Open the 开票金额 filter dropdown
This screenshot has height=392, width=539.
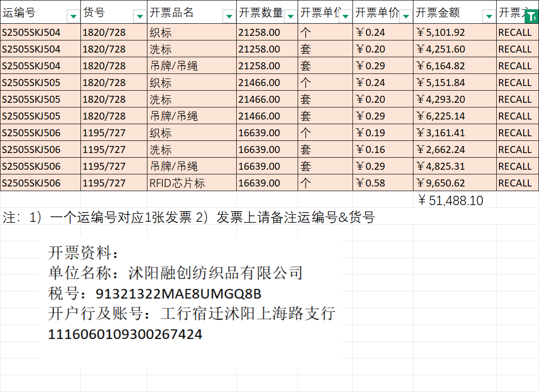[489, 16]
